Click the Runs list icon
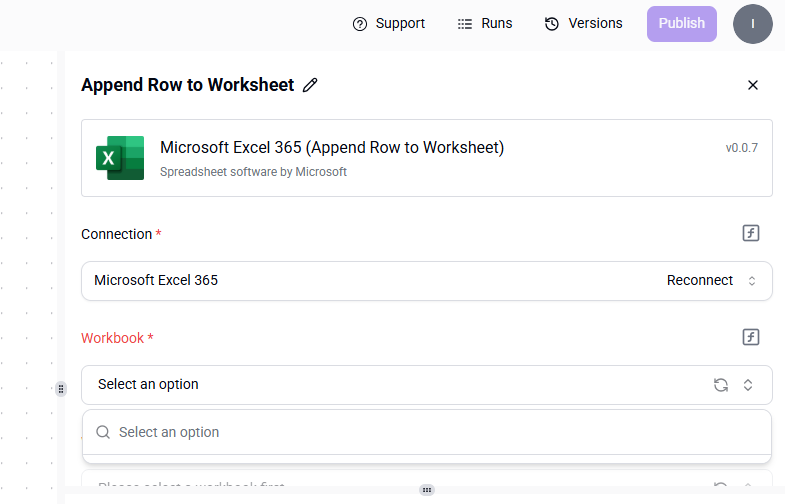Screen dimensions: 785x504 coord(465,24)
